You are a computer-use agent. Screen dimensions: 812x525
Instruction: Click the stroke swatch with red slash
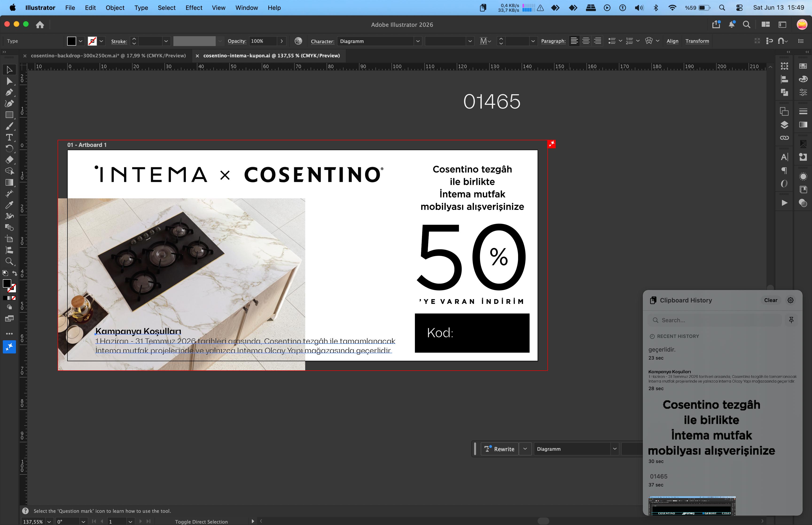click(92, 41)
